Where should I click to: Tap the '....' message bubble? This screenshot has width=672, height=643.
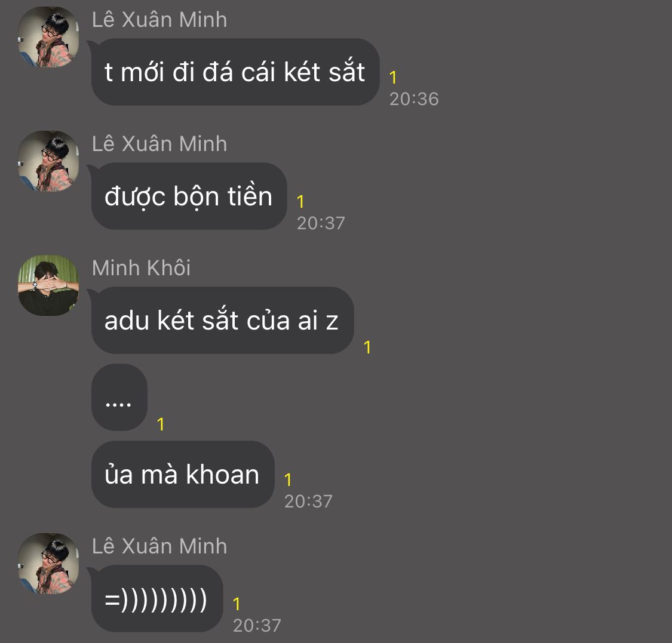point(119,398)
